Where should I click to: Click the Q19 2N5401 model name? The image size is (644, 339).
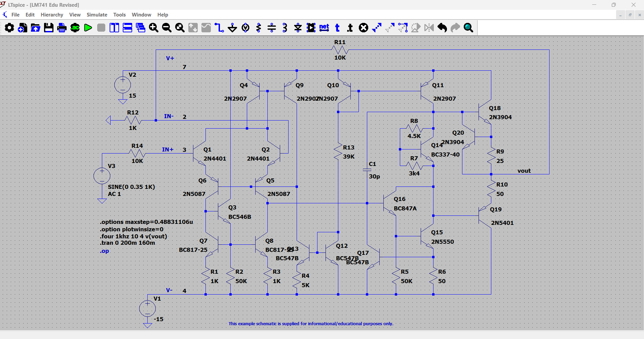pos(502,223)
